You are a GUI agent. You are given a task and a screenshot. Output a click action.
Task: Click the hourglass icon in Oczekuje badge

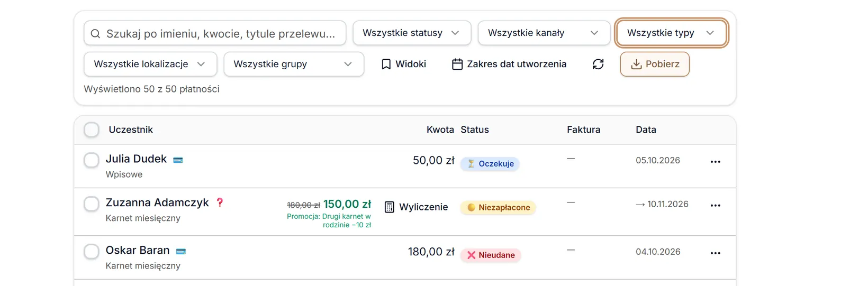tap(471, 164)
